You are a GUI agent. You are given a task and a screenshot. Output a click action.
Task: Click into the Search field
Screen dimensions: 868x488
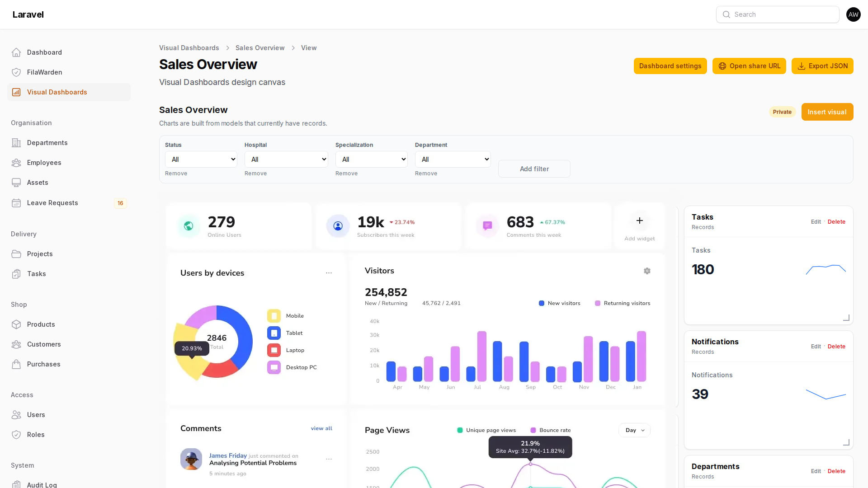tap(778, 14)
